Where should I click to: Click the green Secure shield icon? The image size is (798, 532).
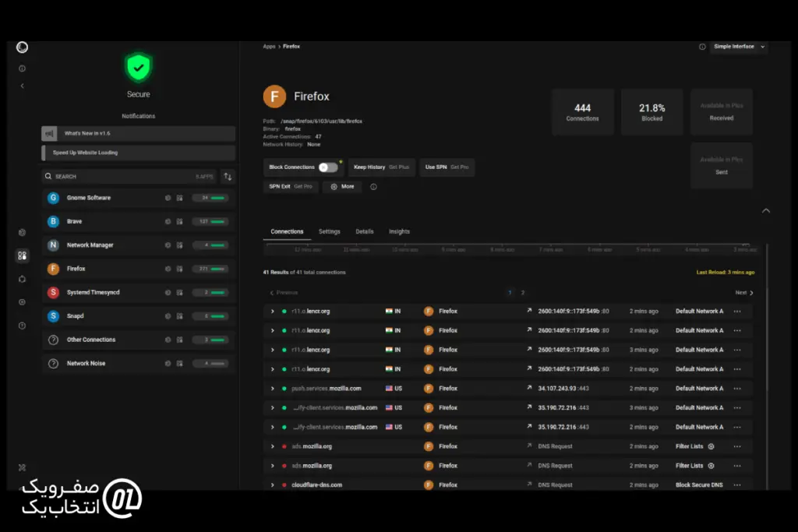click(x=138, y=67)
